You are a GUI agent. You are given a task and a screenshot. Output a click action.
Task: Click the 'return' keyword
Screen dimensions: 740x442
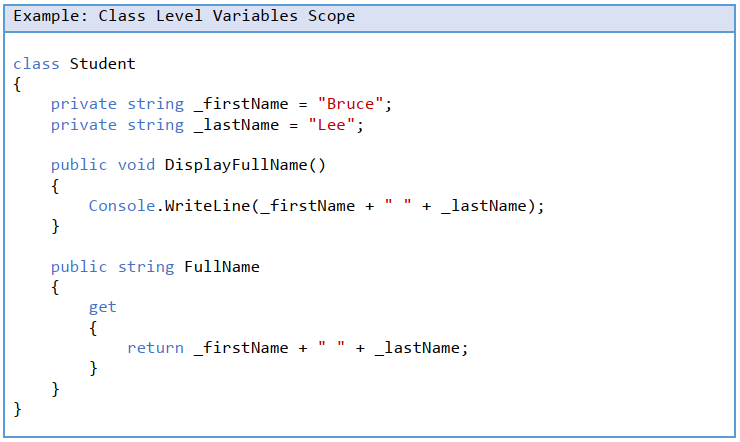[155, 348]
